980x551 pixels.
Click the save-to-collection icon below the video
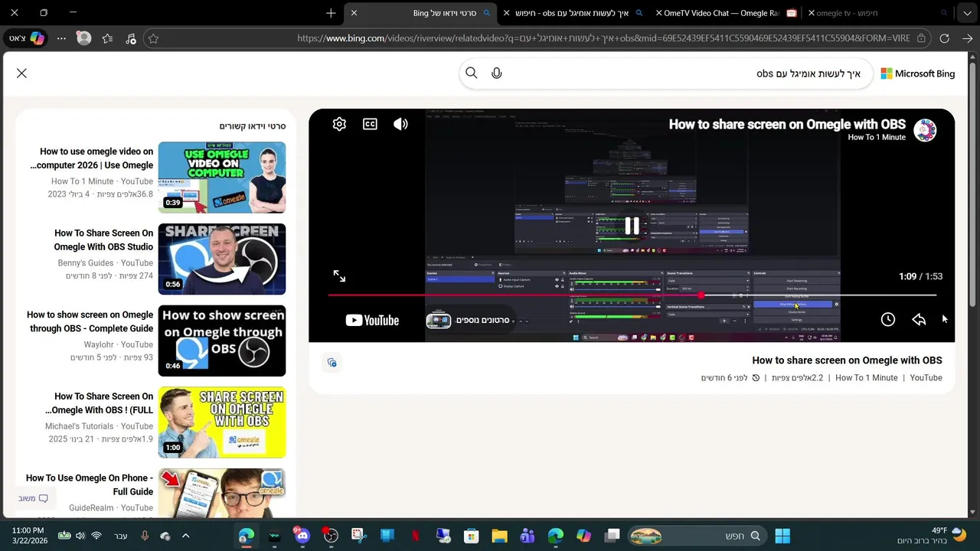(x=332, y=363)
